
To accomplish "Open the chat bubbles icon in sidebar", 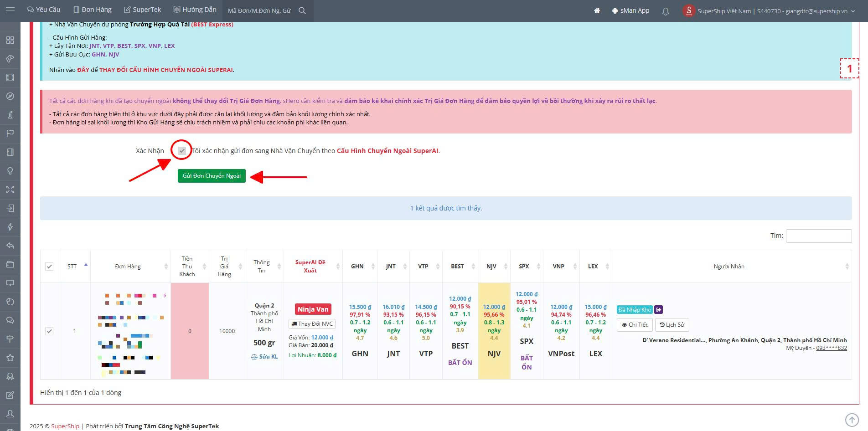I will [x=10, y=320].
